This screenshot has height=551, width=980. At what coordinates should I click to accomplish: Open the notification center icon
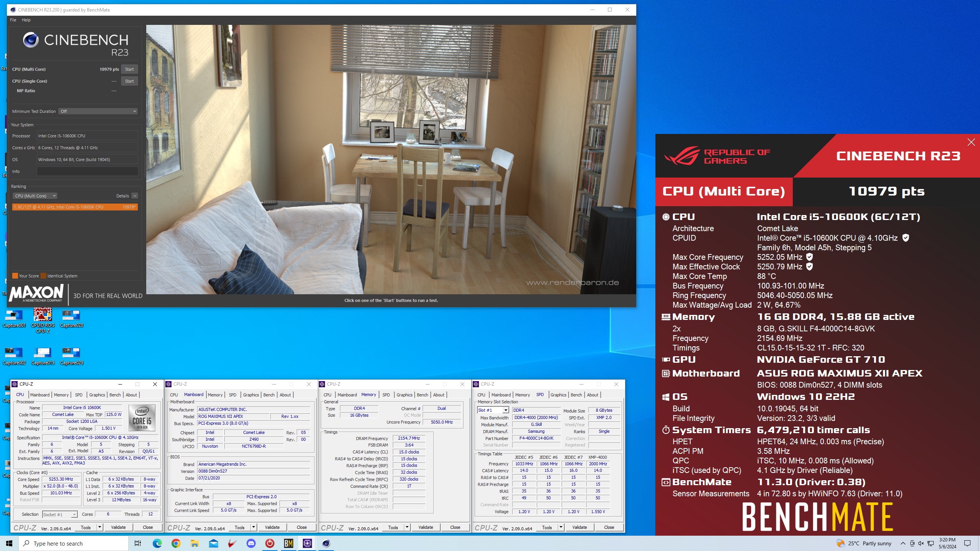pos(967,543)
